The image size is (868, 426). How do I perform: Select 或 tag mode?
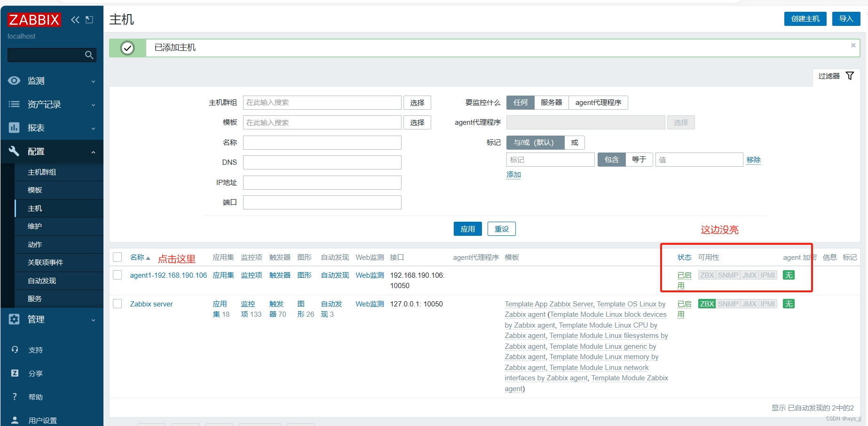(x=575, y=143)
